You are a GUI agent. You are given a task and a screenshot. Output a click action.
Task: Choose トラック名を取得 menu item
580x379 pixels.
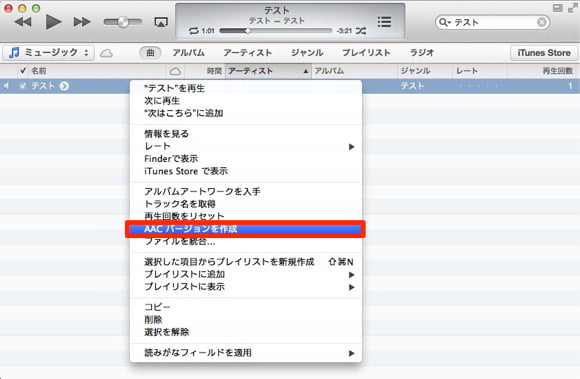(246, 204)
